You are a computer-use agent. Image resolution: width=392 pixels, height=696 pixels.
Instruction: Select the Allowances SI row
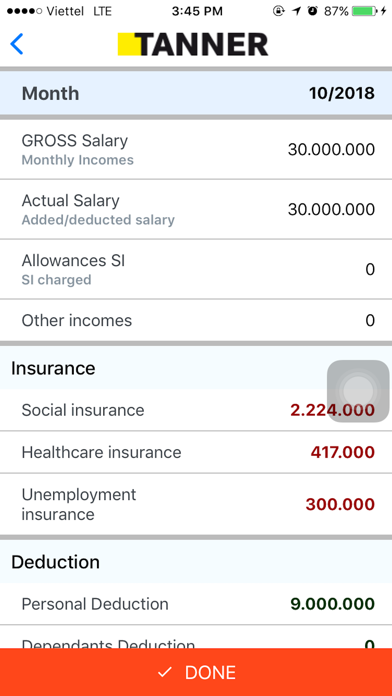[x=196, y=269]
